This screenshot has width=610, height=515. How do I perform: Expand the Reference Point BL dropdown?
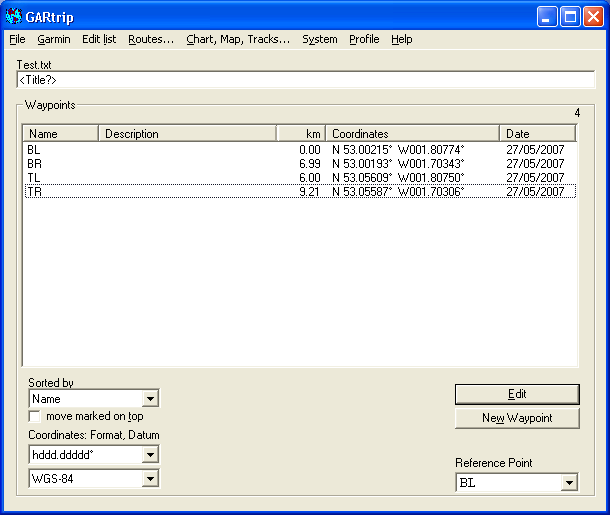(569, 483)
